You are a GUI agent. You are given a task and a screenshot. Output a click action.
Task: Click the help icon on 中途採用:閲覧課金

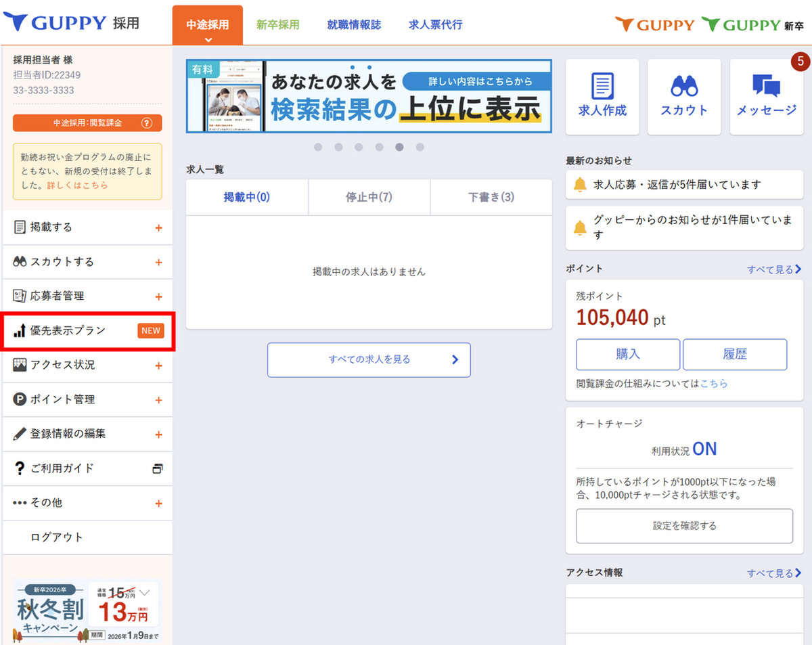pos(147,123)
